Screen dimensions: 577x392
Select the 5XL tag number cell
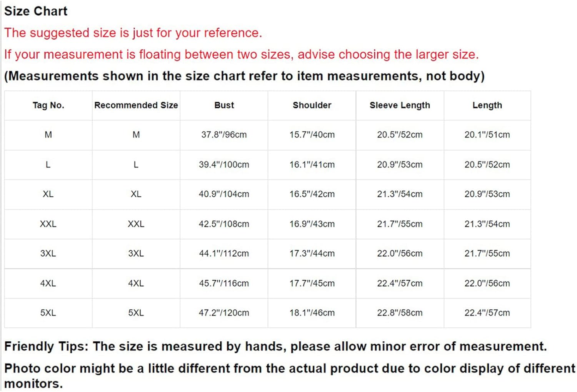point(48,313)
